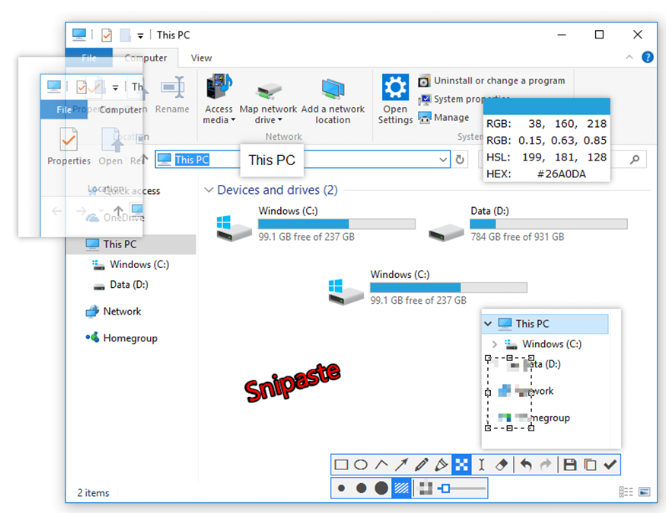
Task: Select Homegroup in navigation pane
Action: click(130, 338)
